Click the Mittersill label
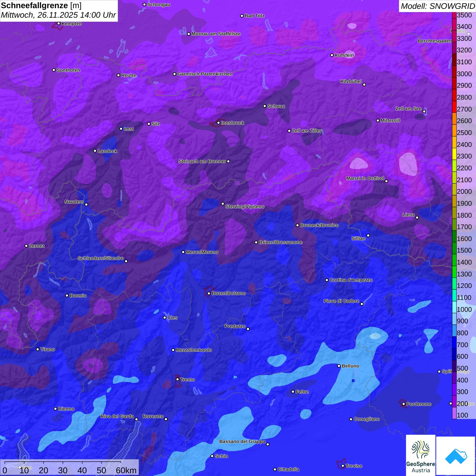Screen dimensions: 476x476 click(x=390, y=120)
